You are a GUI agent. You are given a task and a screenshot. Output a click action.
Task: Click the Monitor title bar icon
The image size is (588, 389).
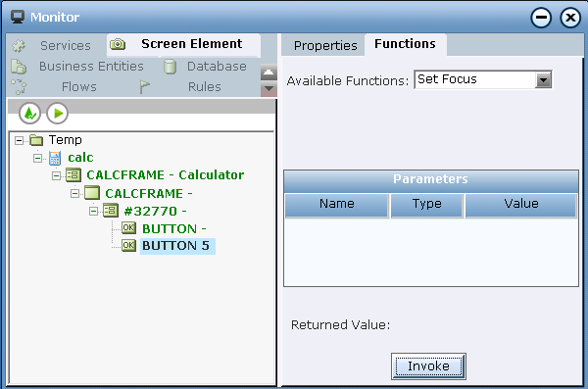(18, 17)
